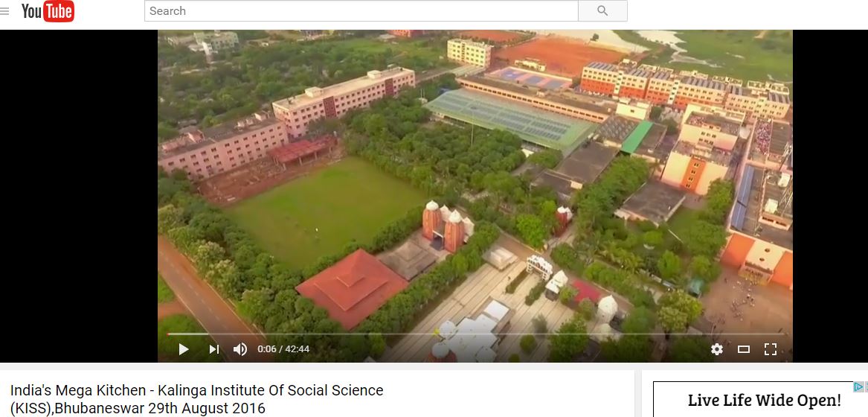
Task: Enter fullscreen mode
Action: 770,348
